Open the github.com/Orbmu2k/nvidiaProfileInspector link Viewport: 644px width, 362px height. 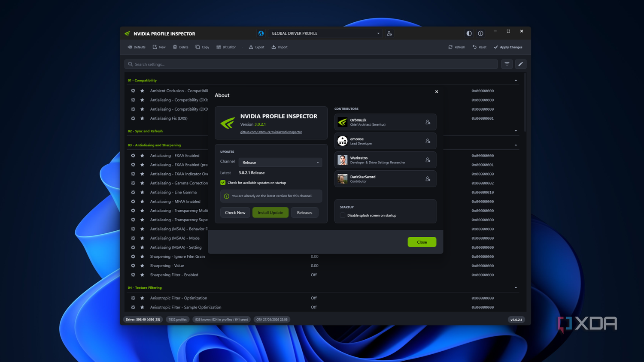tap(271, 132)
